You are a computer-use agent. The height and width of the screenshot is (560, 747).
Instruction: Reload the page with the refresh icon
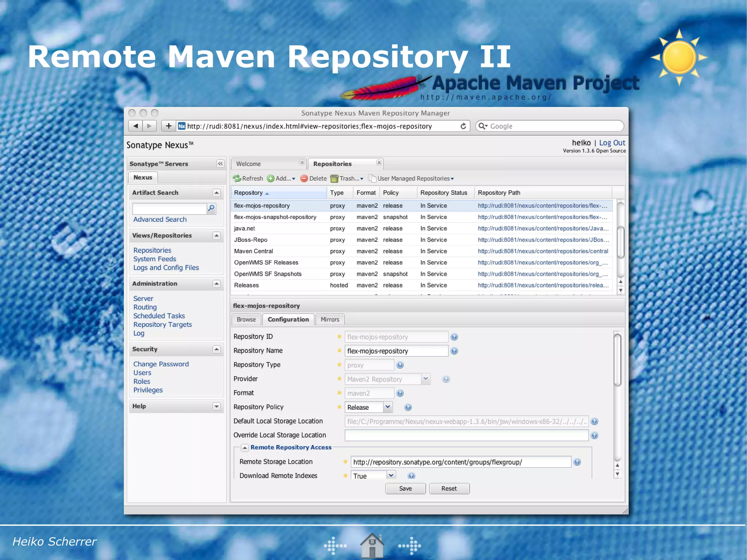click(x=463, y=126)
